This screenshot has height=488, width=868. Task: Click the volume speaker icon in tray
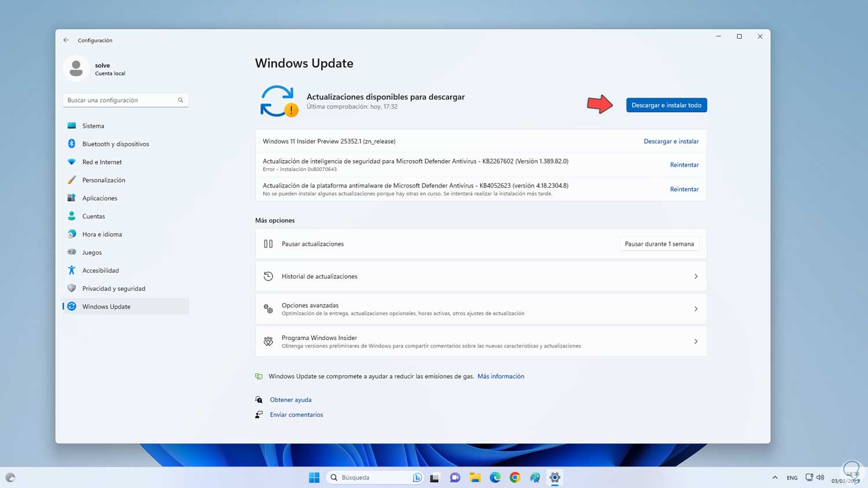coord(821,478)
